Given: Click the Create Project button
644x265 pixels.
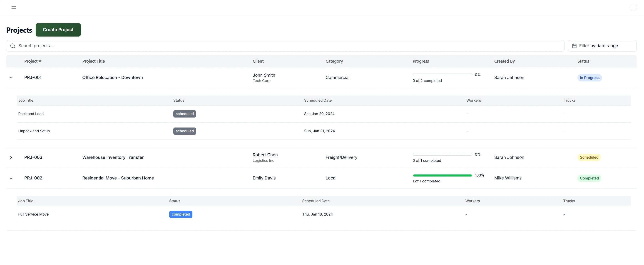Looking at the screenshot, I should (58, 30).
